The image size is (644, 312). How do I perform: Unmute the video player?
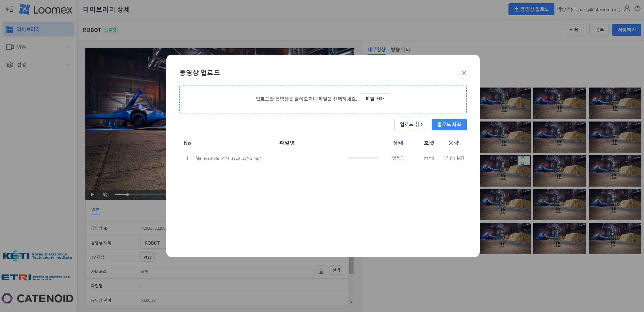pyautogui.click(x=105, y=195)
